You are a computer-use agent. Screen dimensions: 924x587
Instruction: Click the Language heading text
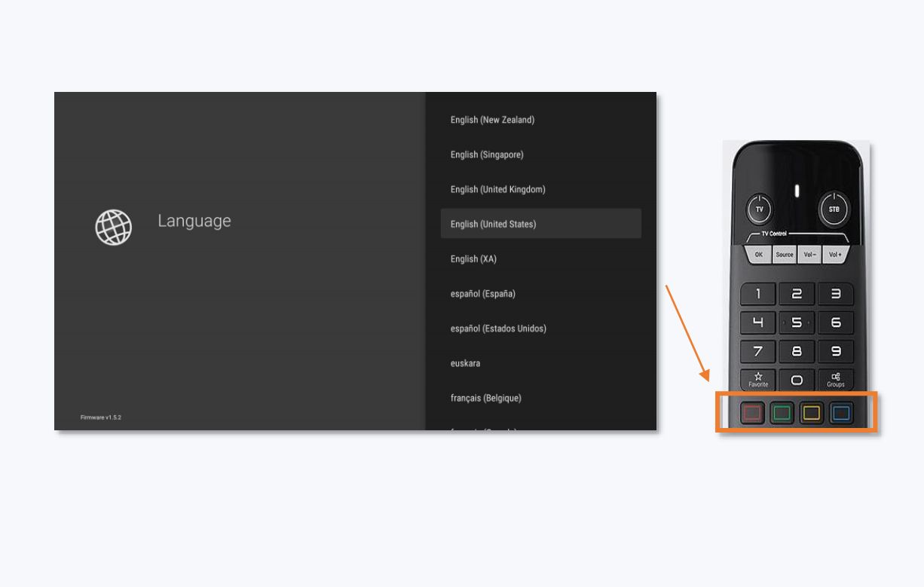coord(194,221)
